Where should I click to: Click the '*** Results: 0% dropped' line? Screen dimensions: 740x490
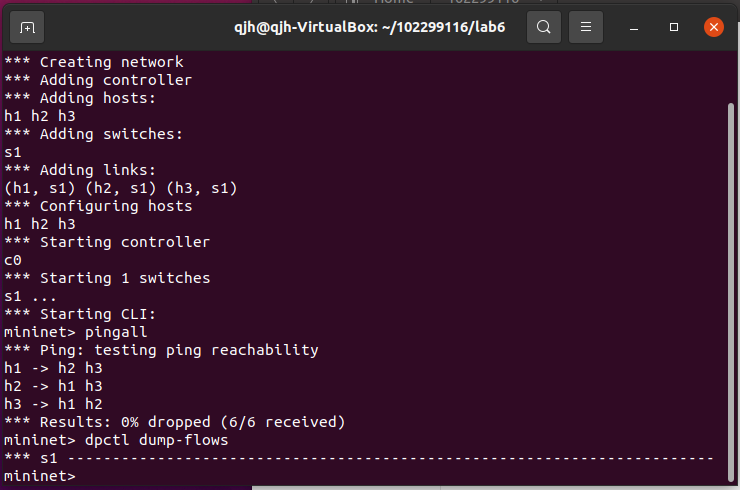(x=175, y=422)
